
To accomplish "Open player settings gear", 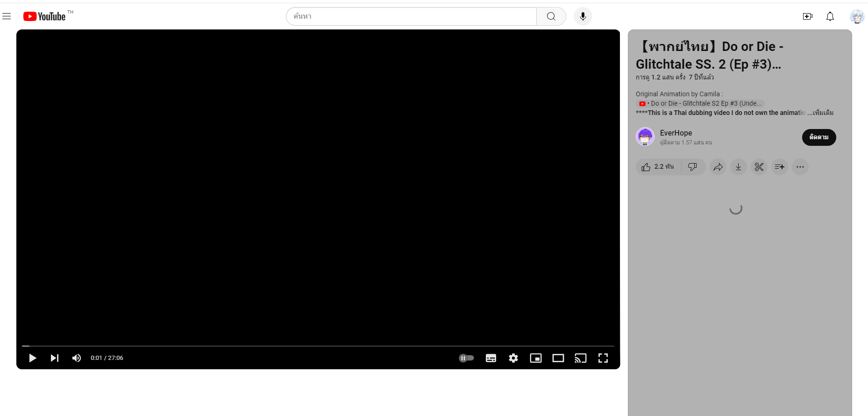I will tap(513, 358).
